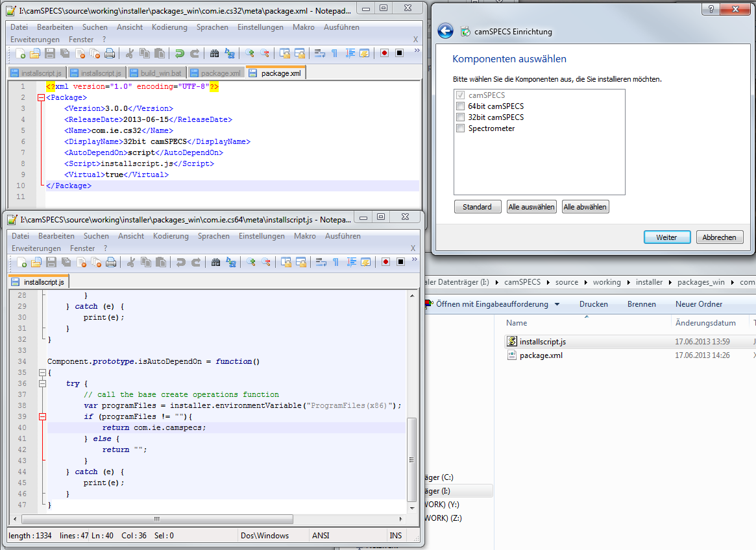Screen dimensions: 756x550
Task: Open dropdown arrow beside Öffnen mit Eingabeaufforderung
Action: tap(557, 304)
